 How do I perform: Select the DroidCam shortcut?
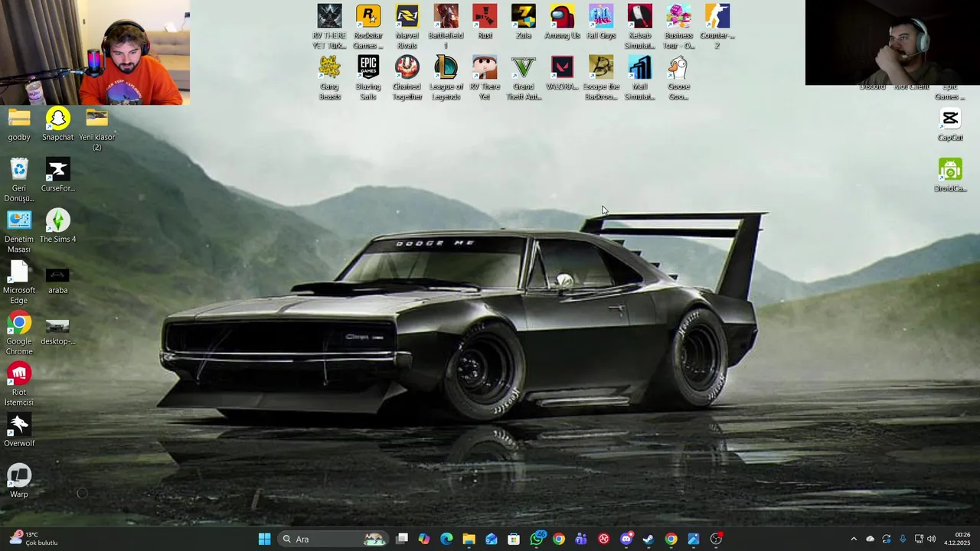[x=950, y=176]
